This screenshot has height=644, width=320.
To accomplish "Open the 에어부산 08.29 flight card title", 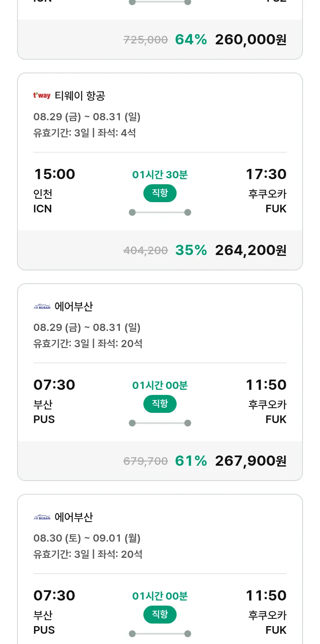I will click(x=74, y=306).
